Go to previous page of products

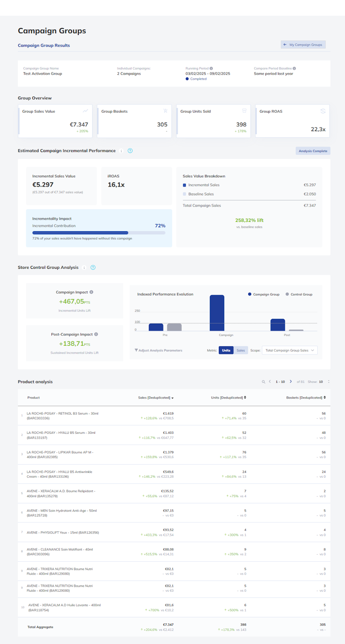(270, 381)
